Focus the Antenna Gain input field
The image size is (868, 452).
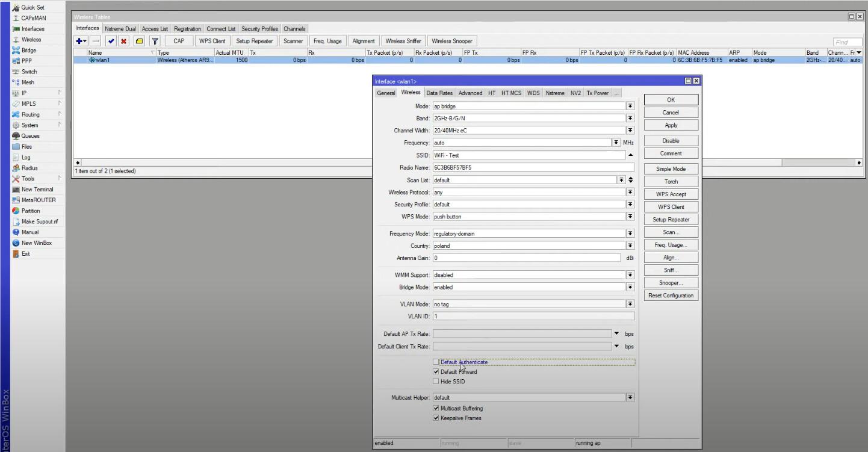526,258
